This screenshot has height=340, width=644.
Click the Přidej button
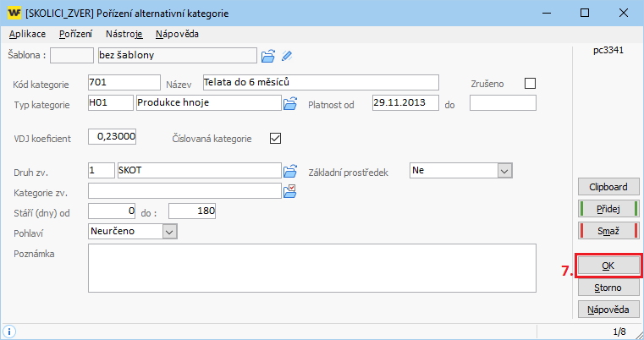coord(608,209)
